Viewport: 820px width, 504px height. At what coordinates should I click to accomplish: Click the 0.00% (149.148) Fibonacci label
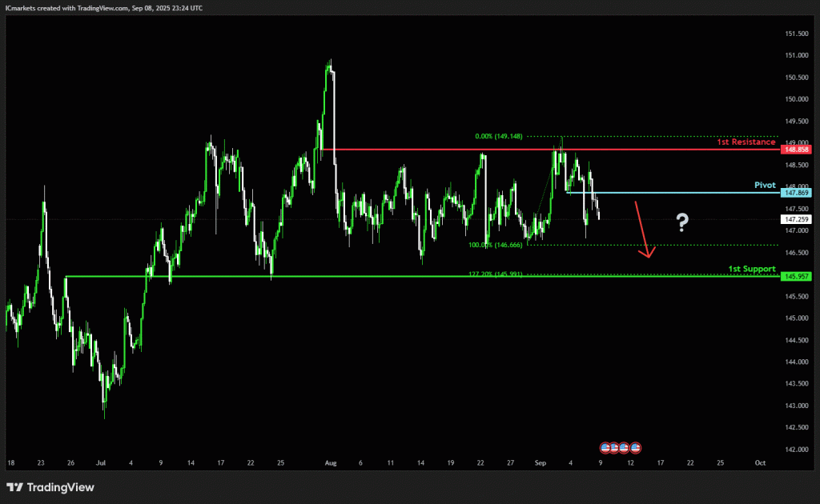(x=498, y=136)
